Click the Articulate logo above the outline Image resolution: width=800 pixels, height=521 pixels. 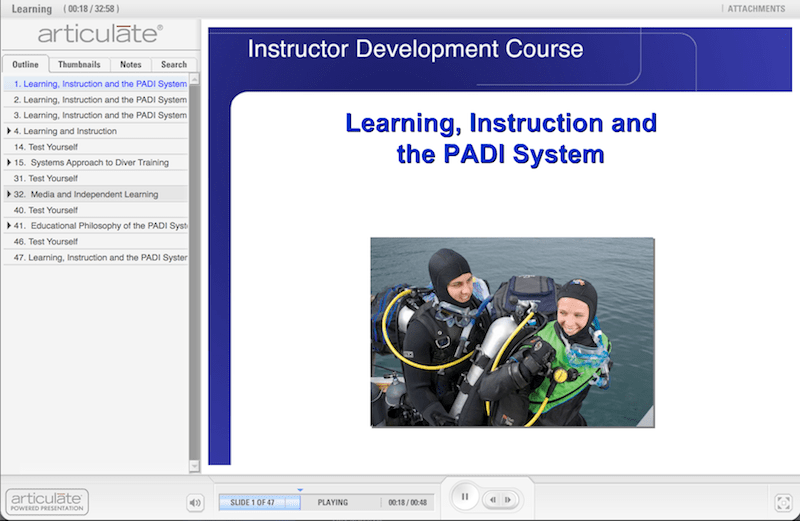click(x=101, y=34)
